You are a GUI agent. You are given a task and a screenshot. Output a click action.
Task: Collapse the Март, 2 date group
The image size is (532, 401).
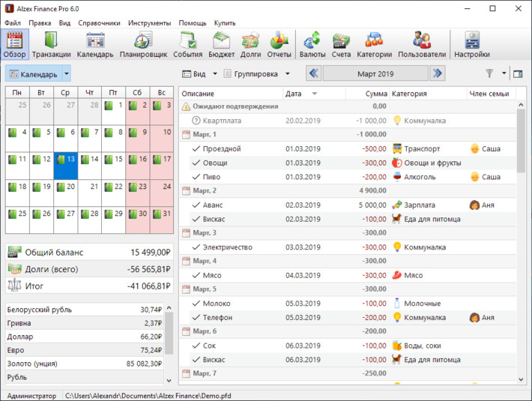point(186,191)
